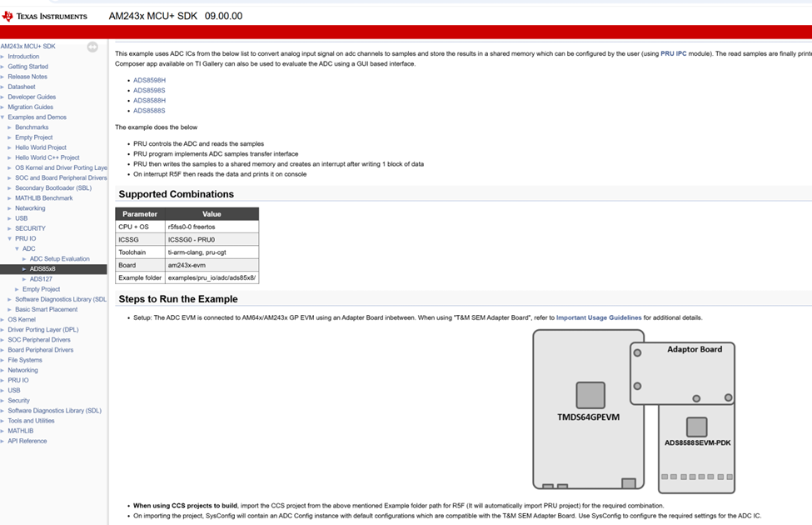
Task: Click the am243x-evm table cell
Action: click(x=212, y=265)
